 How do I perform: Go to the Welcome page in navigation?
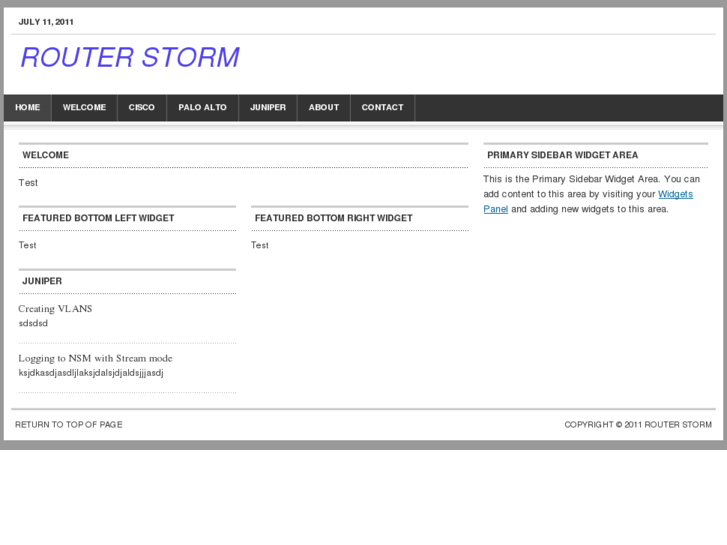pos(84,108)
